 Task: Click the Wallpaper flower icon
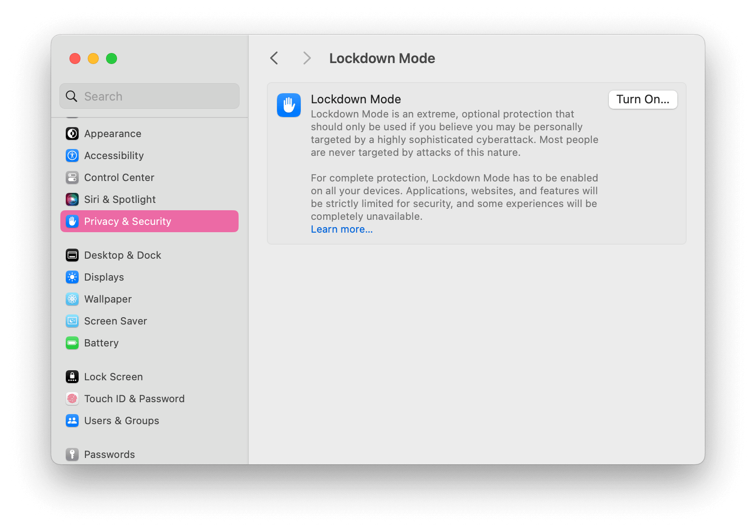72,299
